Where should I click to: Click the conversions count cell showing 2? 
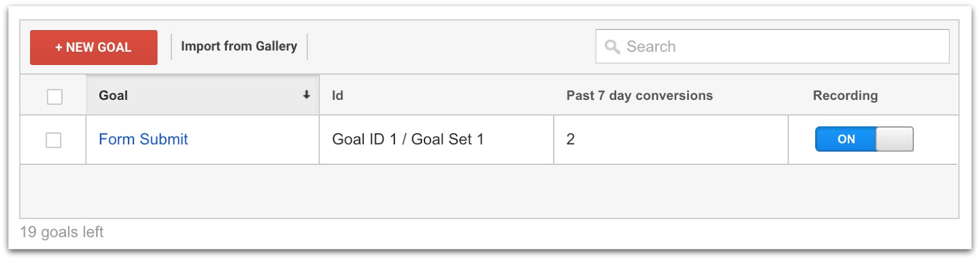tap(571, 140)
